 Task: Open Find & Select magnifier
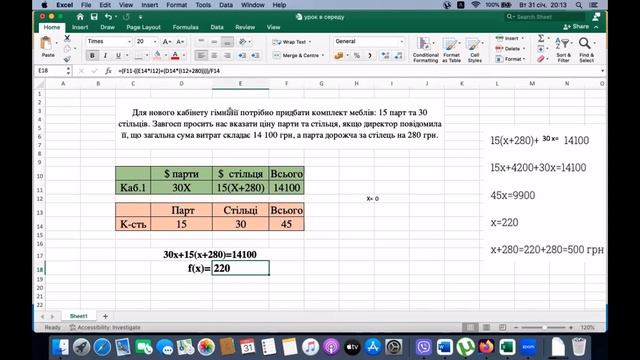pyautogui.click(x=587, y=49)
